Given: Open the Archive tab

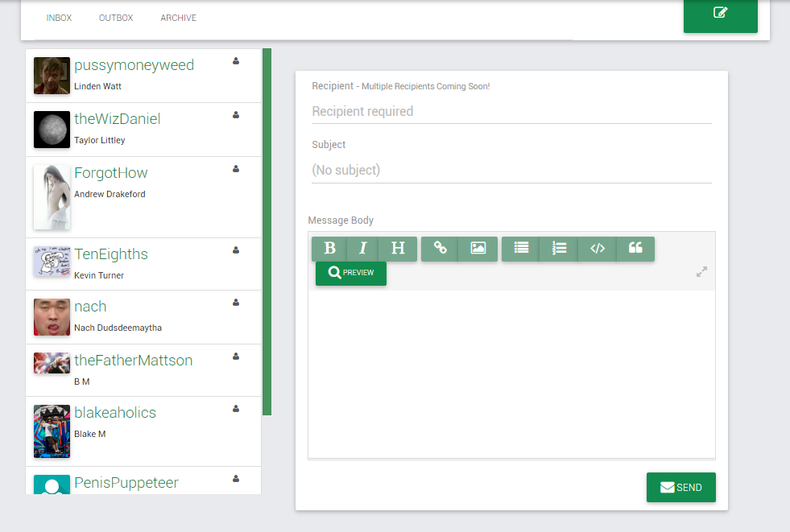Looking at the screenshot, I should (178, 18).
